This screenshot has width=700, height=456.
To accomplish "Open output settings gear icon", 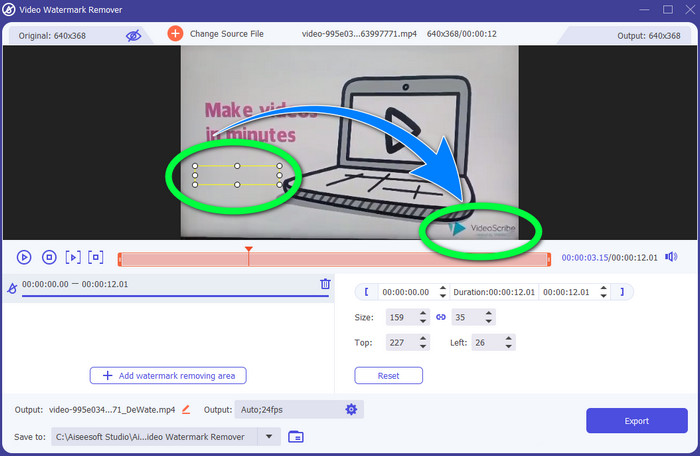I will pos(351,409).
